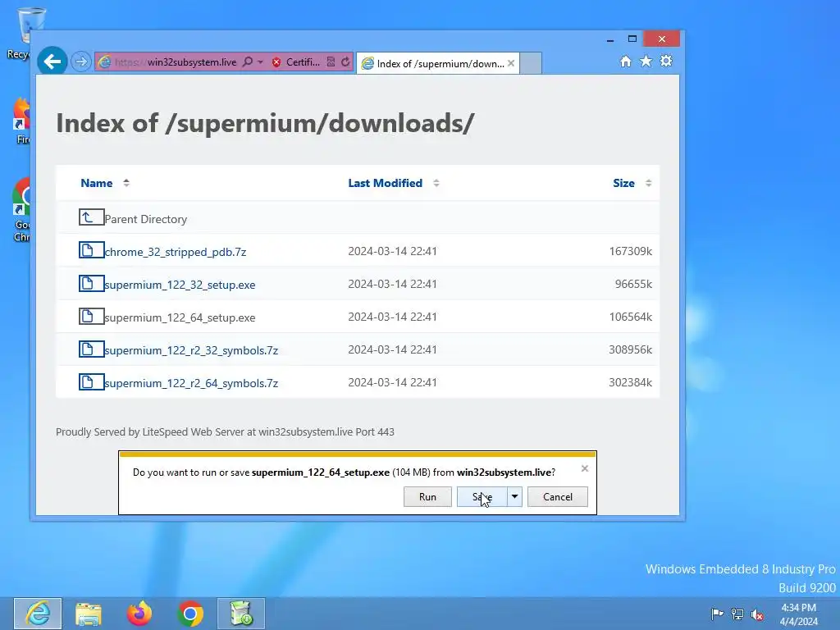840x630 pixels.
Task: Click the muted volume tray icon
Action: 757,614
